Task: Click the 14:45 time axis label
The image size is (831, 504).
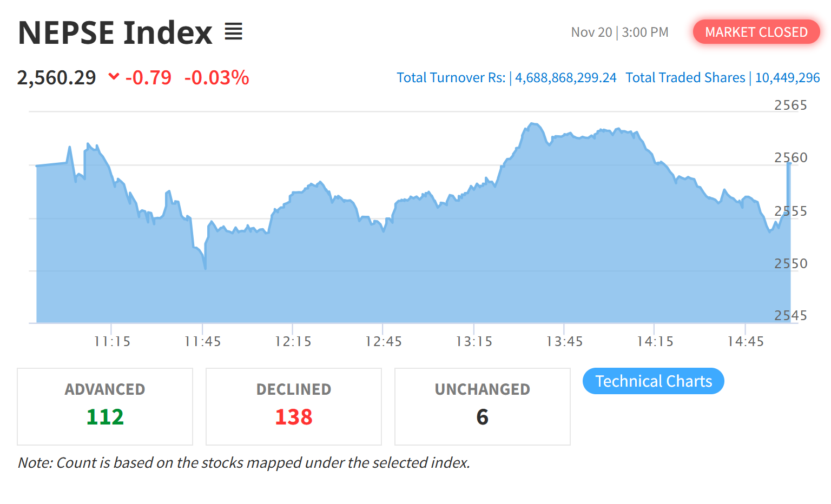Action: 746,342
